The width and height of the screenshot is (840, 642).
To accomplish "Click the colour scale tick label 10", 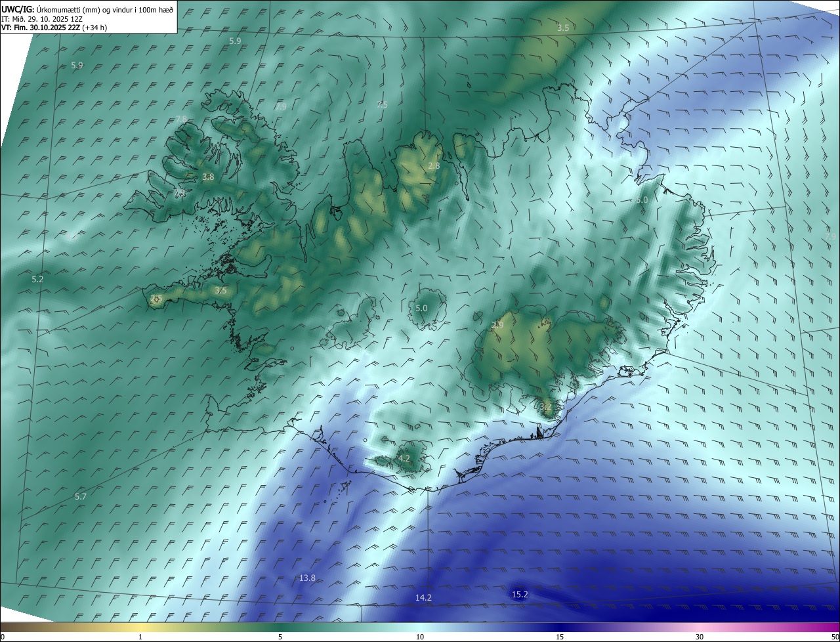I will (420, 637).
